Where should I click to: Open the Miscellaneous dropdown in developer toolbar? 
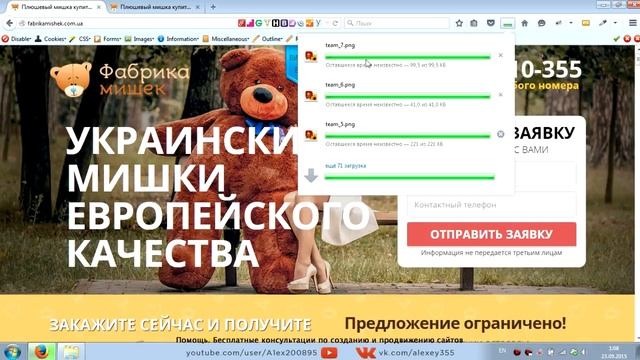click(x=226, y=39)
